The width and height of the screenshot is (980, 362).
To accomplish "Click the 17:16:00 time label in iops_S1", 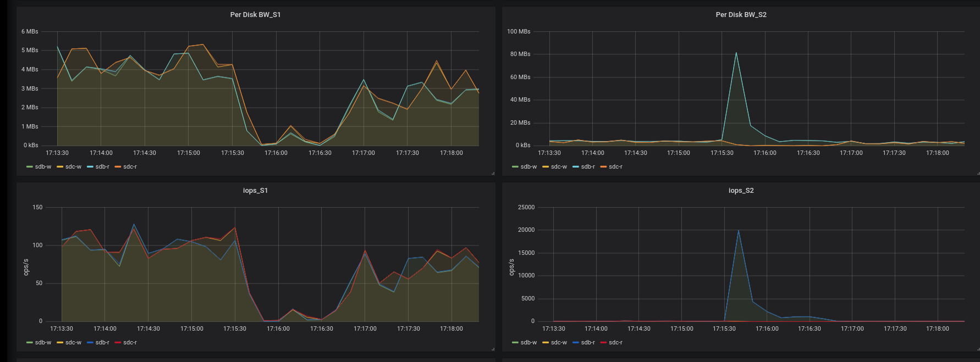I will (x=278, y=328).
